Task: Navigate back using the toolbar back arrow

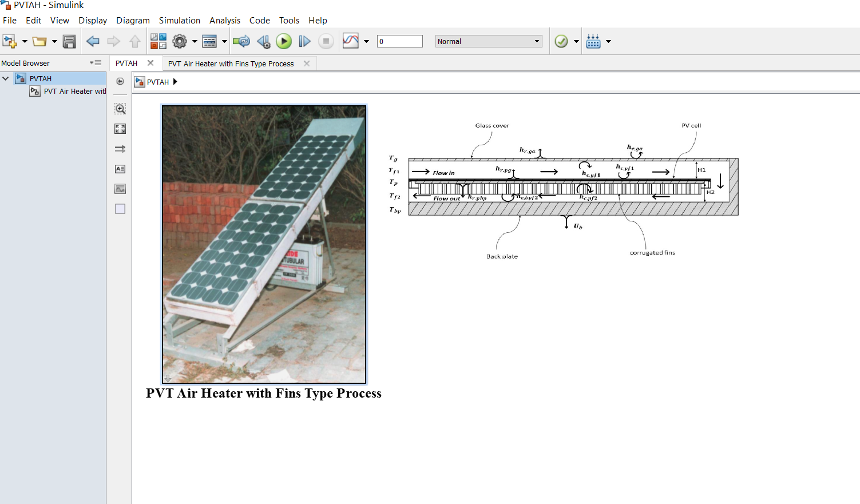Action: pyautogui.click(x=93, y=41)
